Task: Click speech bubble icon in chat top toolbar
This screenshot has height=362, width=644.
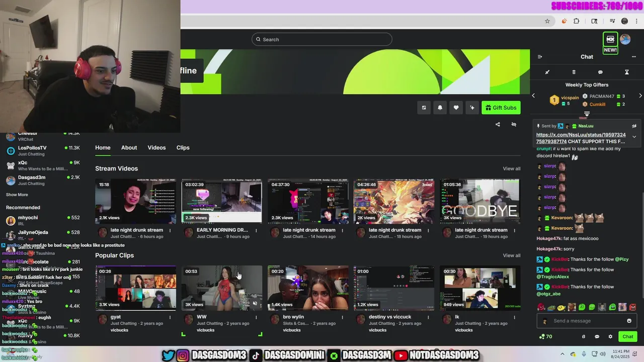Action: (600, 72)
